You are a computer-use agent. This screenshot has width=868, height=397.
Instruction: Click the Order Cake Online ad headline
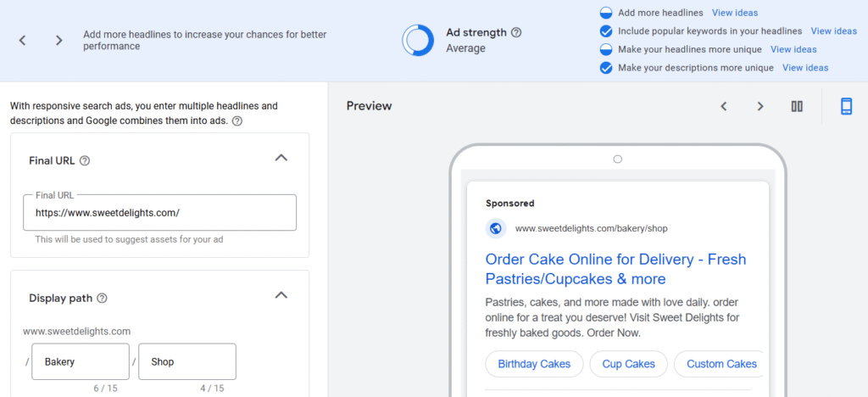coord(615,269)
